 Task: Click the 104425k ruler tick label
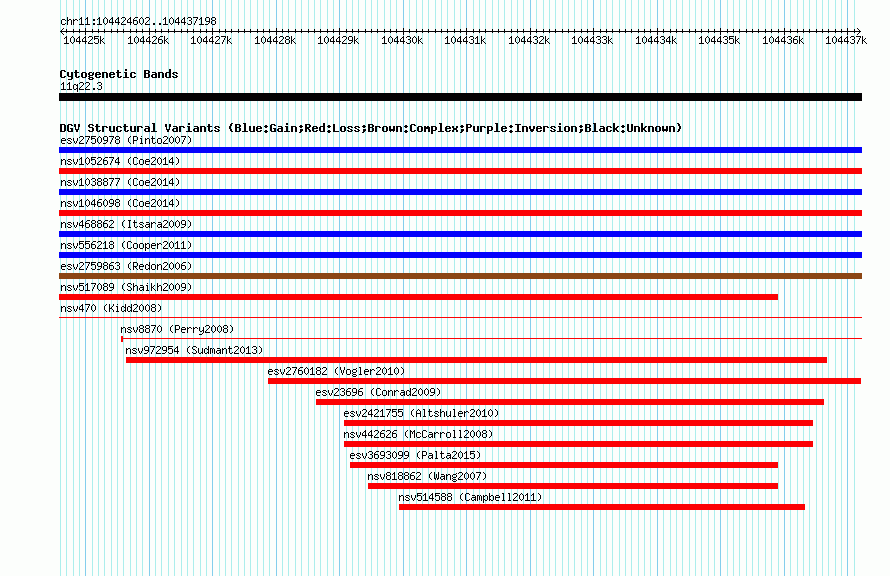point(84,40)
